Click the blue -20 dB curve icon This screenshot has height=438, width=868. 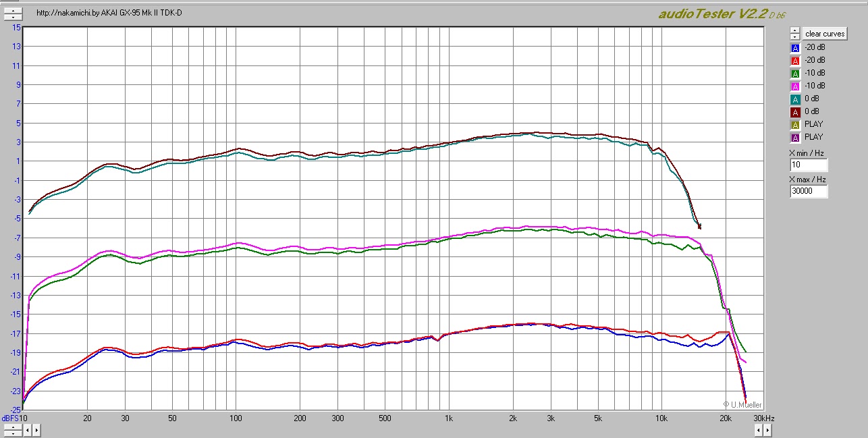(x=794, y=48)
